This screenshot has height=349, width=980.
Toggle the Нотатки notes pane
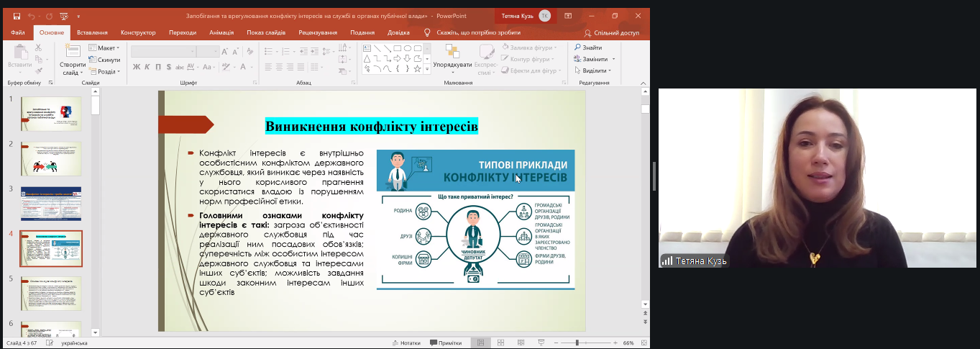tap(406, 343)
